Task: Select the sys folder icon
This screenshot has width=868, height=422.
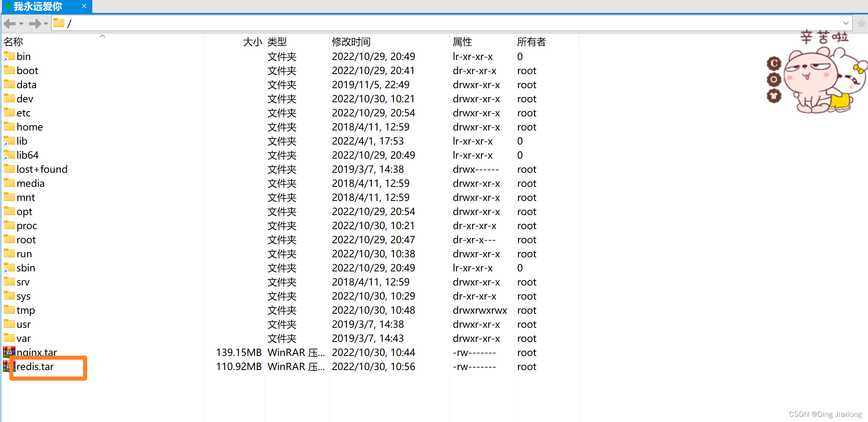Action: tap(9, 296)
